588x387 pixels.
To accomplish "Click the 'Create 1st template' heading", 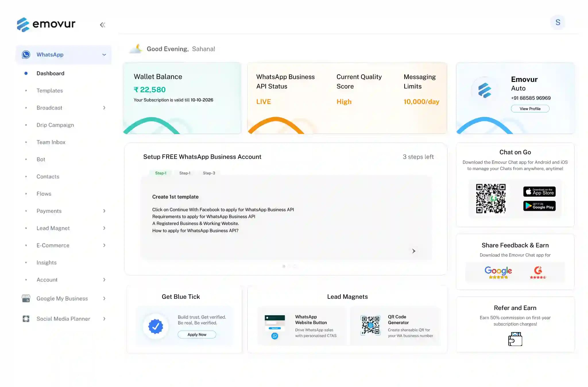I will tap(175, 197).
